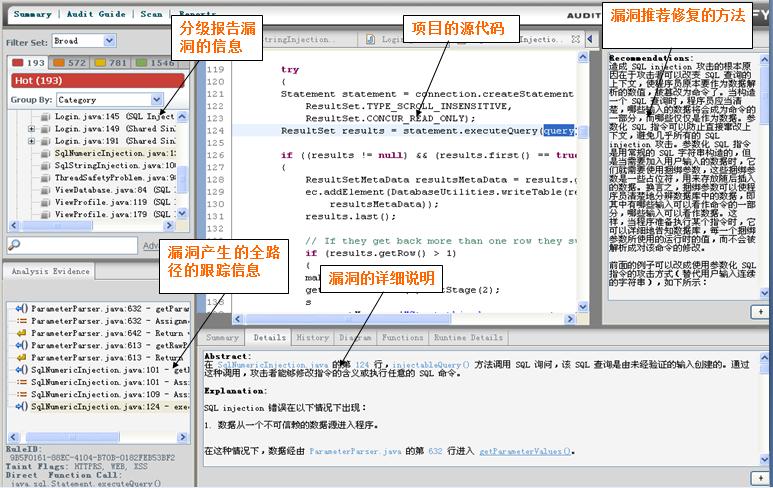Click the issue list vertical scrollbar thumb
This screenshot has height=488, width=773.
(x=182, y=178)
